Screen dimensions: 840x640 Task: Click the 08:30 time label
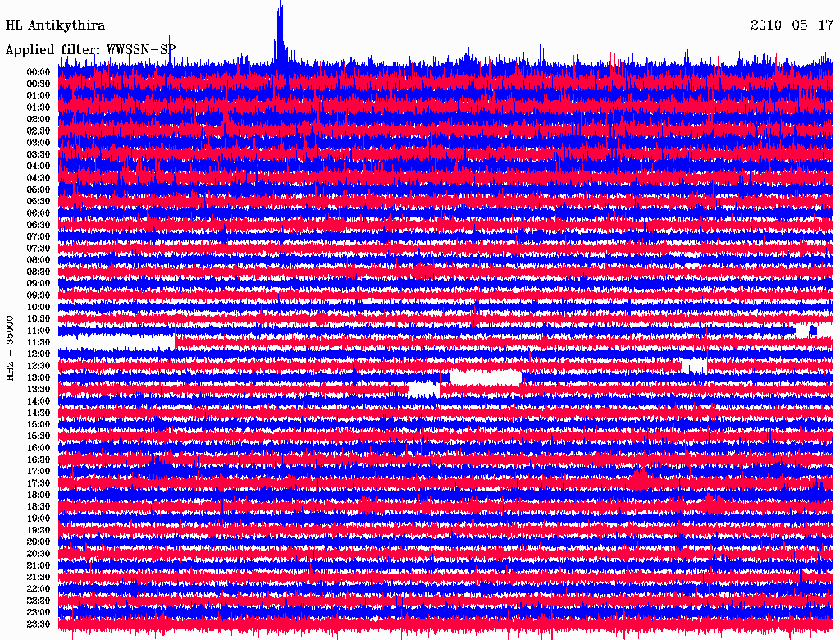click(x=39, y=272)
